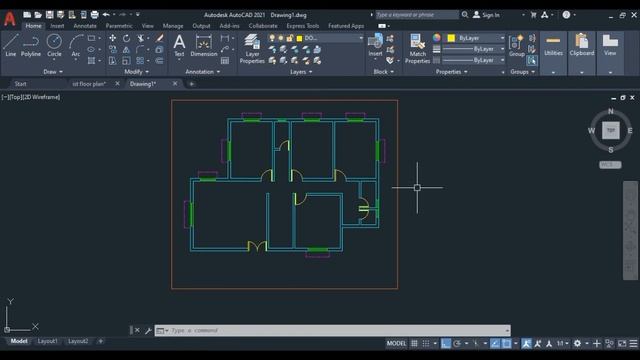Click the Move tool in Modify panel
640x360 pixels.
(x=112, y=38)
